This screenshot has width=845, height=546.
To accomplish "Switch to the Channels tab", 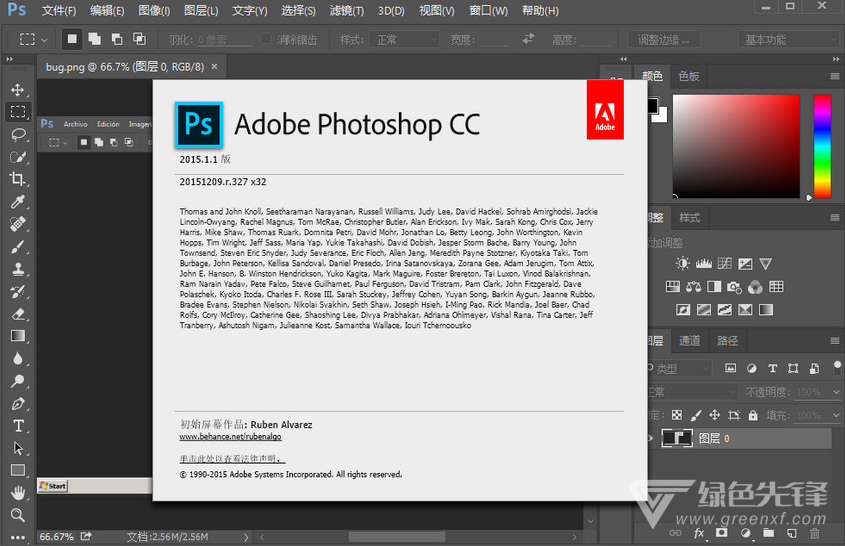I will pyautogui.click(x=689, y=341).
